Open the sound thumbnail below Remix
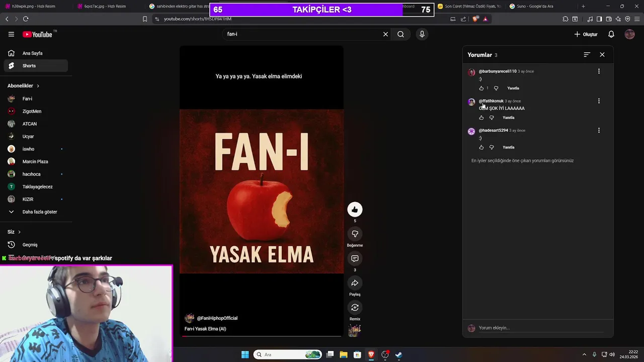Viewport: 644px width, 362px height. coord(355,330)
